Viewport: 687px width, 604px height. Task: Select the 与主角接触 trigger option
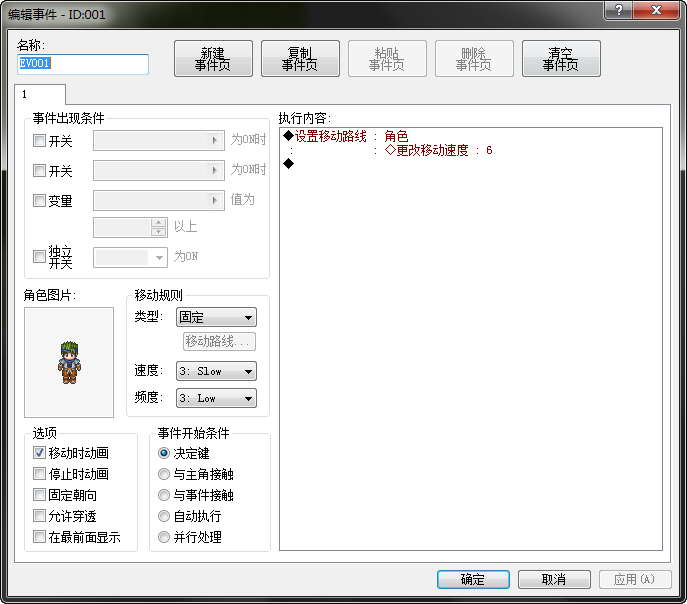click(x=164, y=474)
